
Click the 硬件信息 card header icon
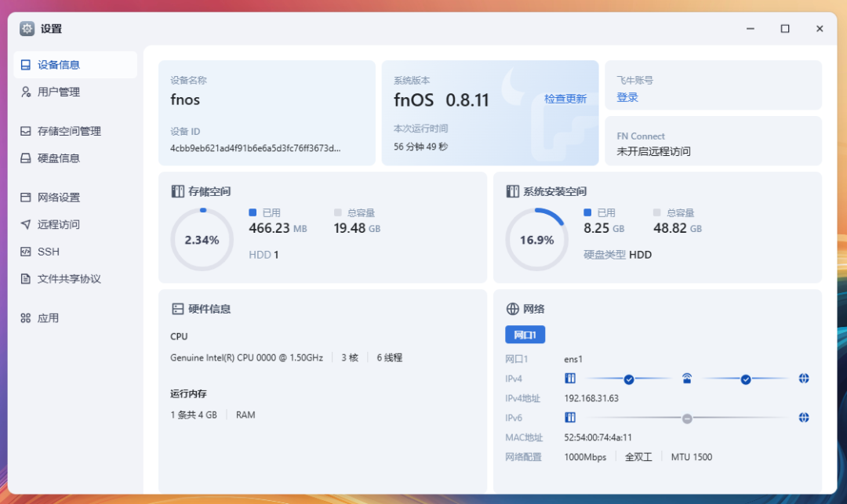pos(178,309)
